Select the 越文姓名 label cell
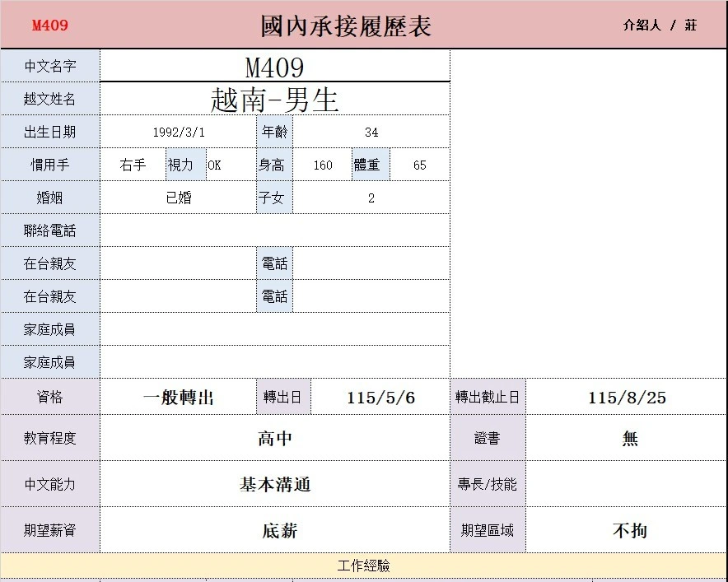This screenshot has width=728, height=582. tap(50, 99)
